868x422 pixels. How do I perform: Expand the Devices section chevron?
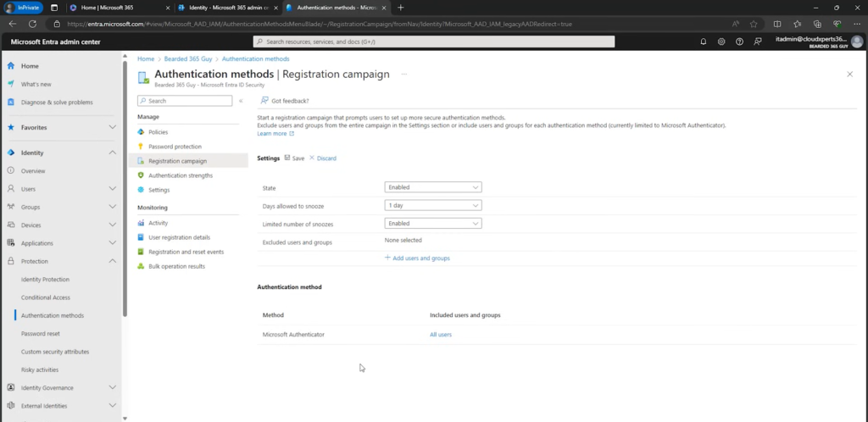pos(113,225)
